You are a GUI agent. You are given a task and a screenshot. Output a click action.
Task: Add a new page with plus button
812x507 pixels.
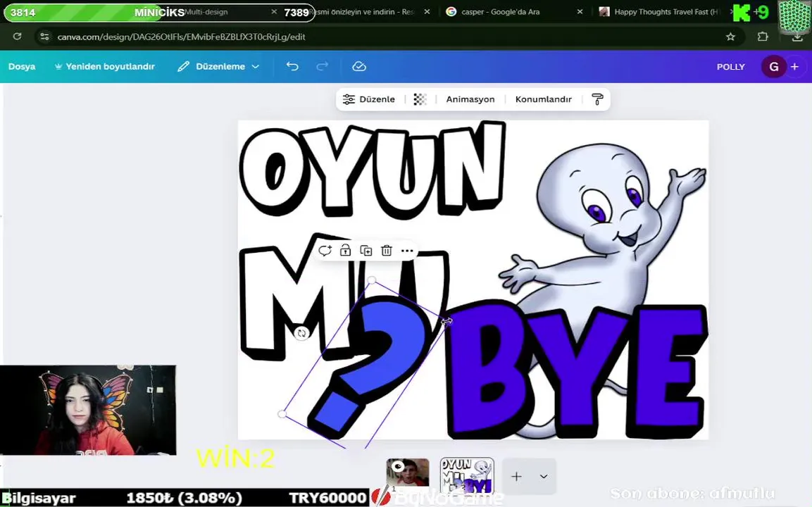point(516,477)
